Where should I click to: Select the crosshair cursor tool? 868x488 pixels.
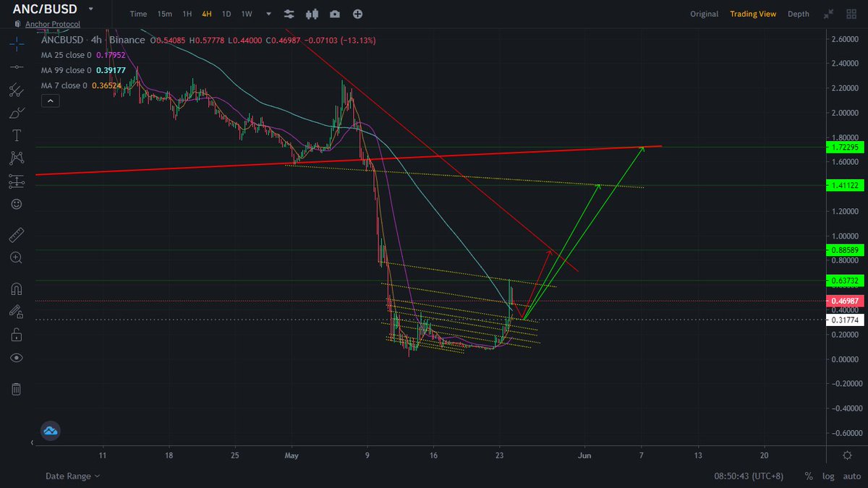16,43
